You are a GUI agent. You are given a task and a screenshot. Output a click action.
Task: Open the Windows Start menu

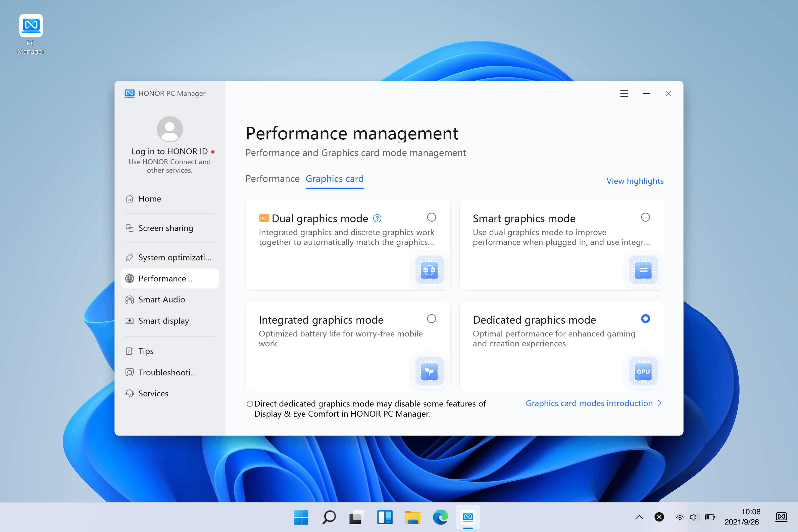tap(301, 517)
